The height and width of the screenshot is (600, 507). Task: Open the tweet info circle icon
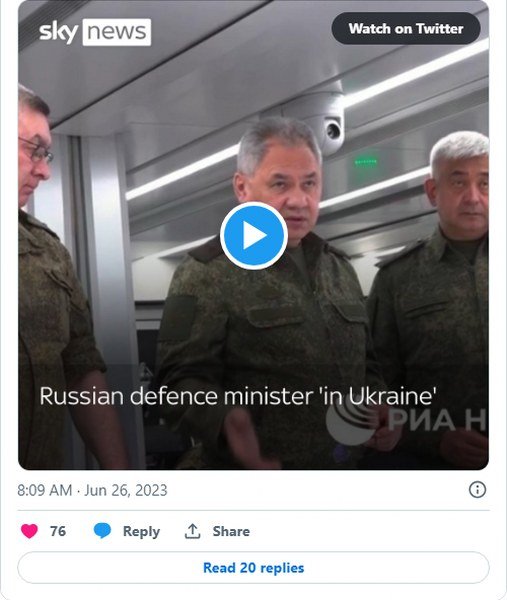tap(477, 489)
